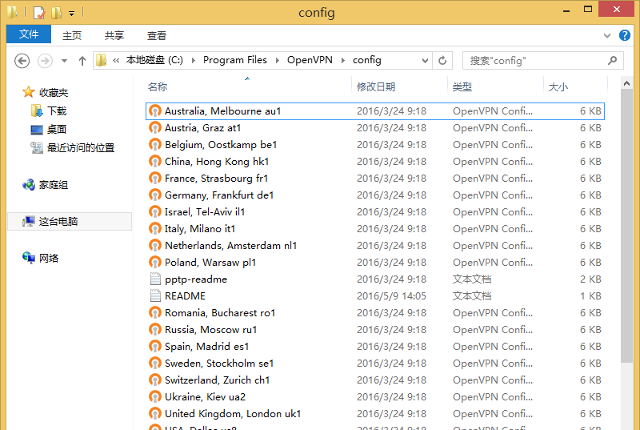Screen dimensions: 640x430
Task: Open the address bar history dropdown
Action: pos(425,61)
